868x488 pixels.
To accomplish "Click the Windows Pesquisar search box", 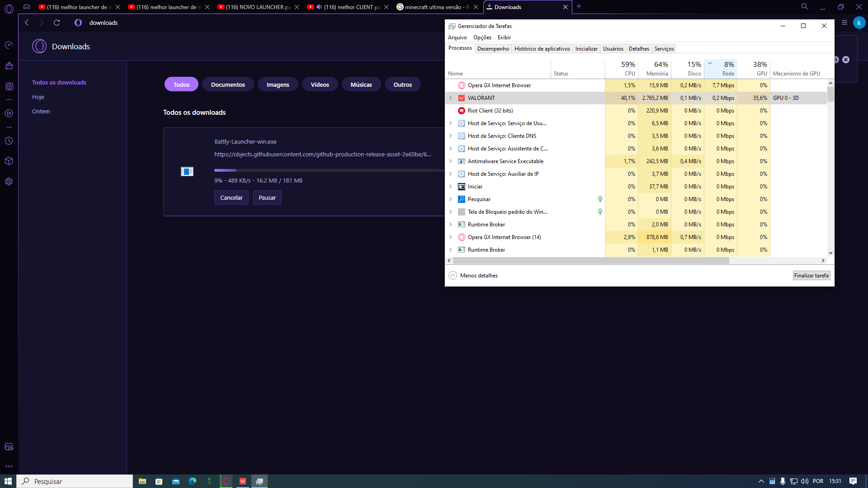I will (75, 481).
